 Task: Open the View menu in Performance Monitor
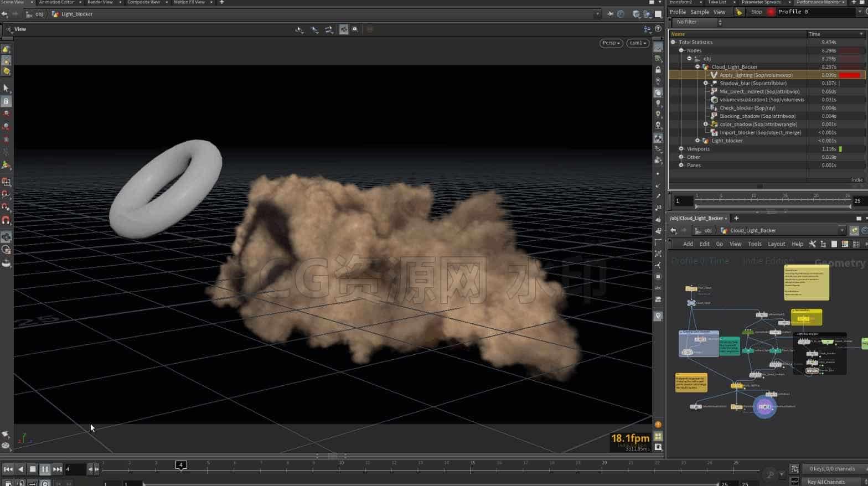pyautogui.click(x=719, y=12)
